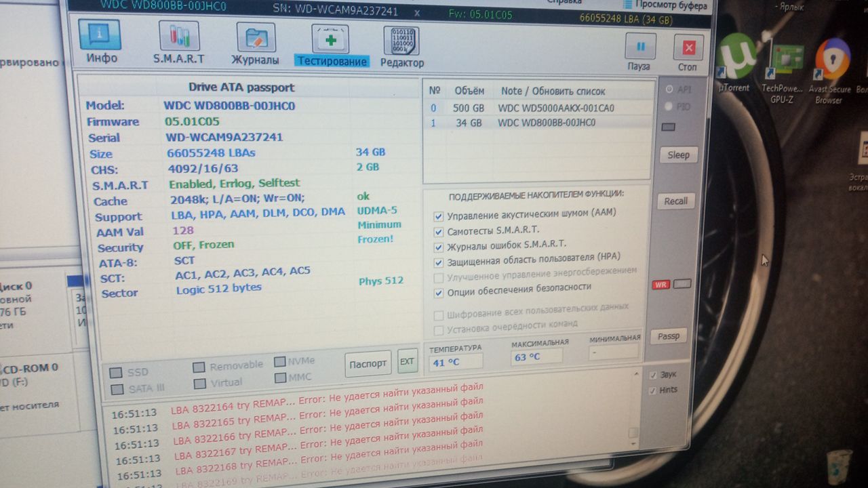Toggle the Virtual checkbox
This screenshot has width=868, height=488.
click(x=199, y=384)
